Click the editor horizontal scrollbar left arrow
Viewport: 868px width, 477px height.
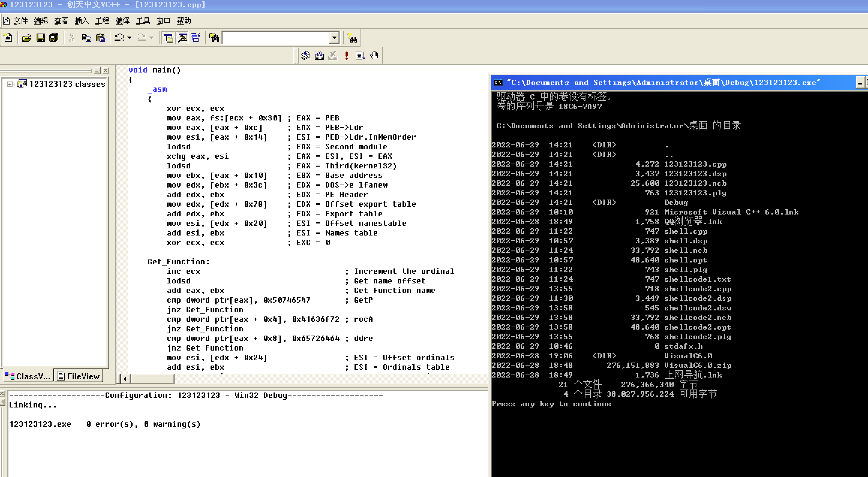point(125,379)
